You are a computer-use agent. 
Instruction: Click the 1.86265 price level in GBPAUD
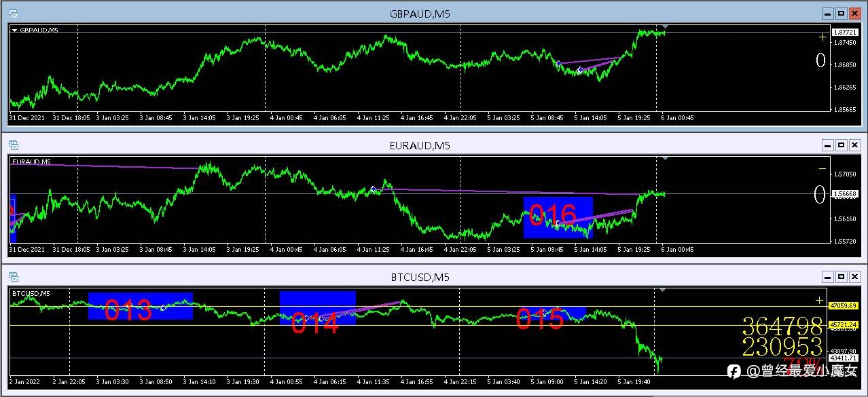click(846, 87)
